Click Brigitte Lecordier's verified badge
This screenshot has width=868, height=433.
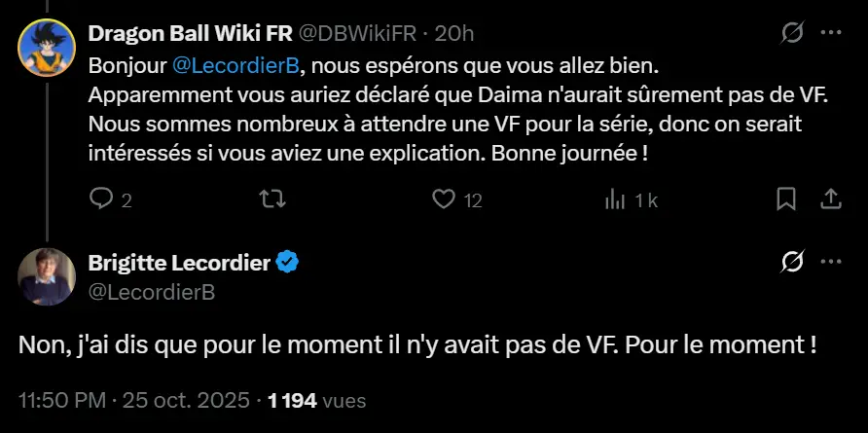(x=288, y=262)
